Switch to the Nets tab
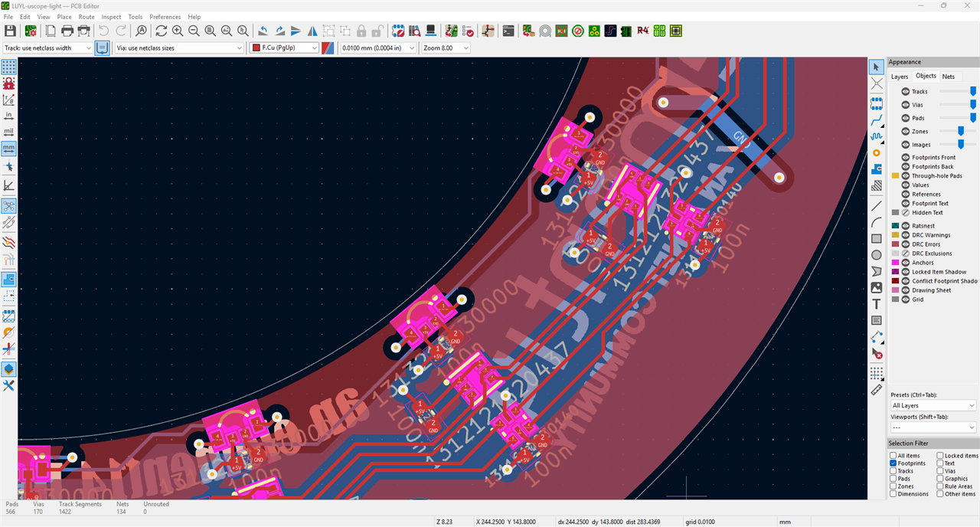Image resolution: width=980 pixels, height=527 pixels. pyautogui.click(x=948, y=77)
